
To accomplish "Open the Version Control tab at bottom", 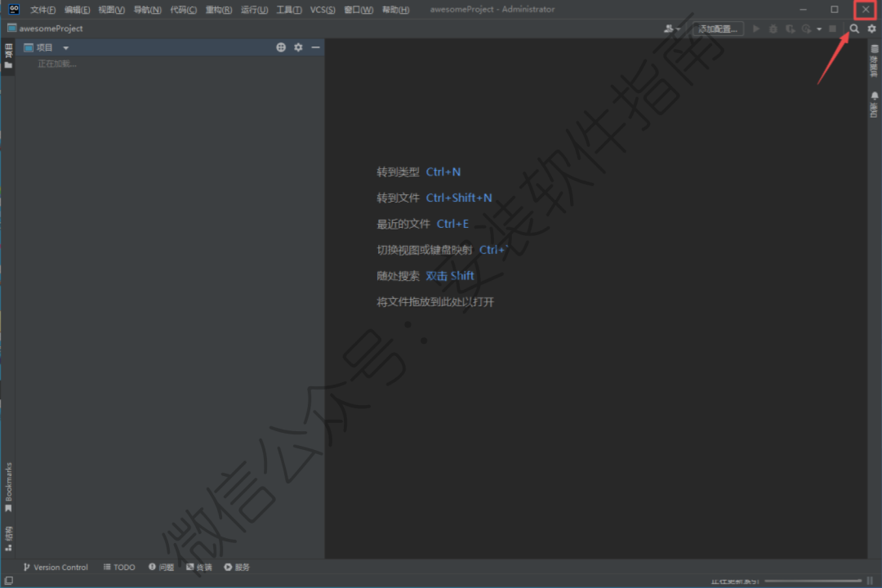I will tap(56, 567).
